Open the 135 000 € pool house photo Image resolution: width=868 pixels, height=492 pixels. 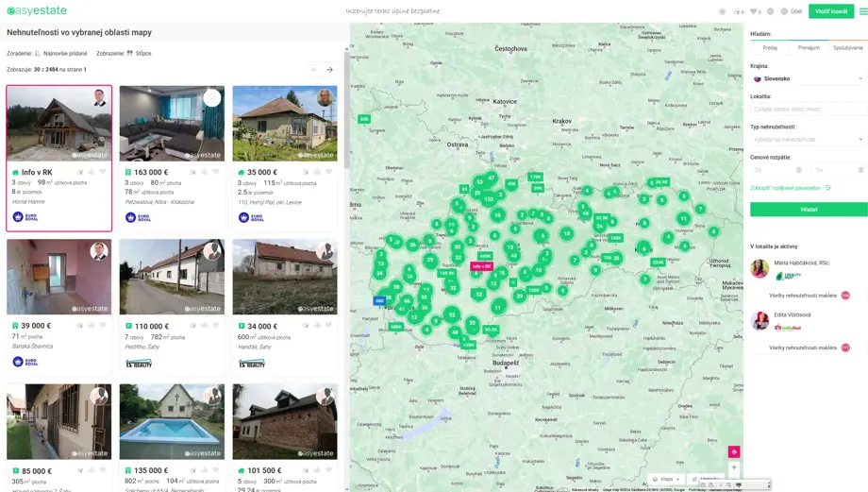click(172, 421)
